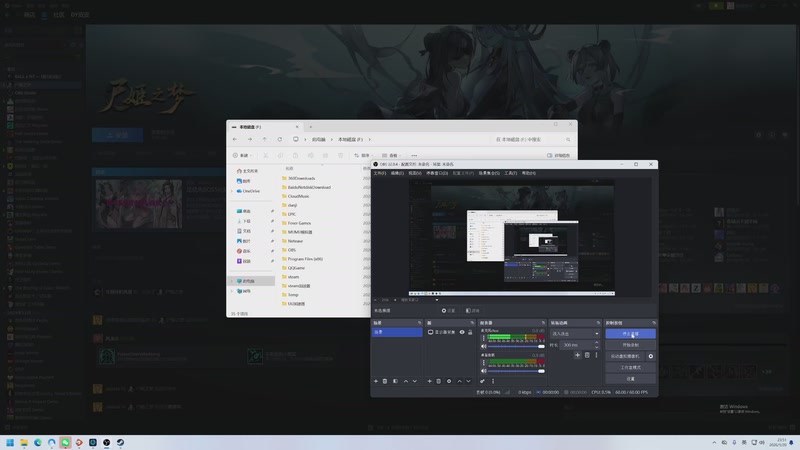This screenshot has width=800, height=450.
Task: Open WeChat icon in the taskbar
Action: tap(65, 442)
